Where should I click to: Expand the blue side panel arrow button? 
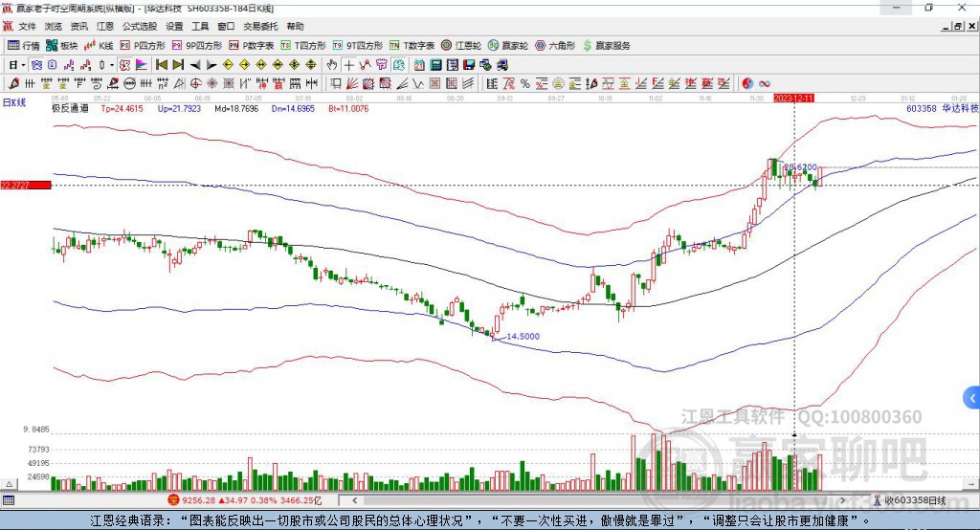[972, 398]
